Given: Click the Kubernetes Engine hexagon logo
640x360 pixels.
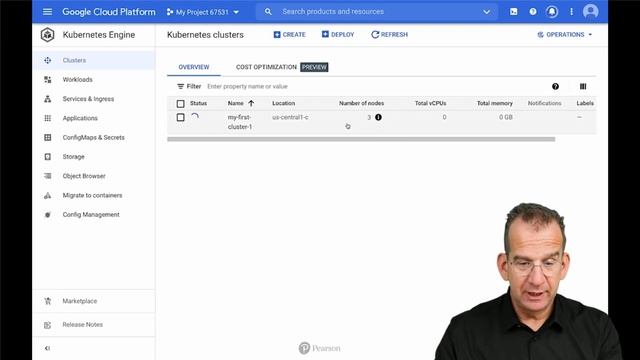Looking at the screenshot, I should click(x=47, y=35).
